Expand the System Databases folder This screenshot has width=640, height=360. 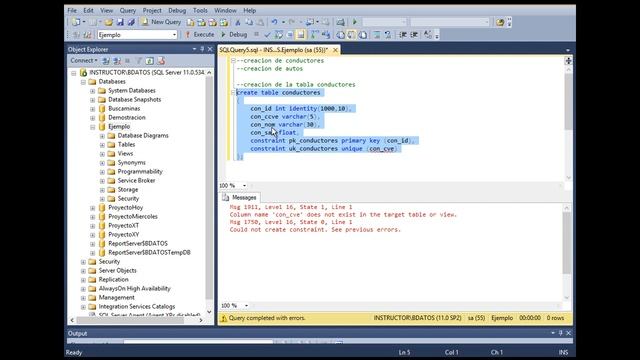pos(93,91)
